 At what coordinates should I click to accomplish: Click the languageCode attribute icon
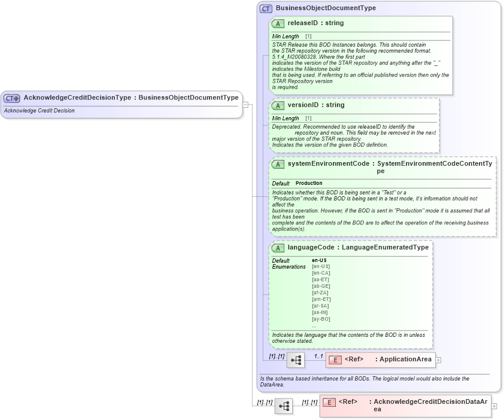point(278,247)
